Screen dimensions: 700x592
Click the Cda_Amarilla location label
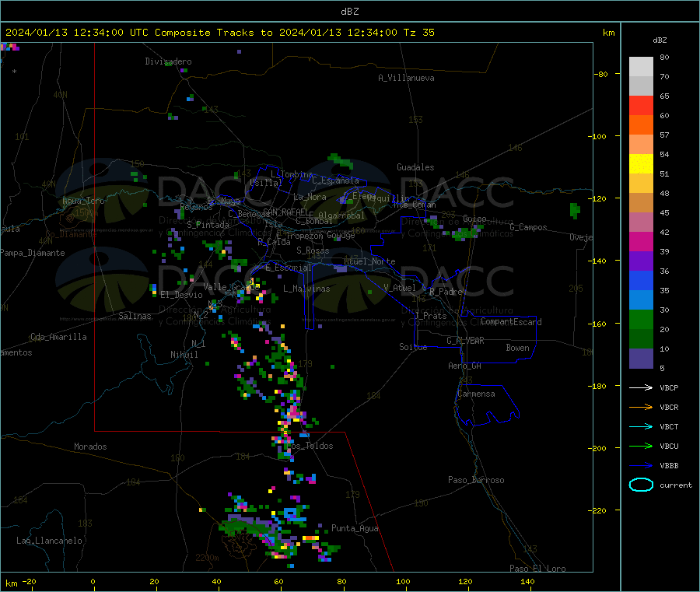[x=58, y=337]
